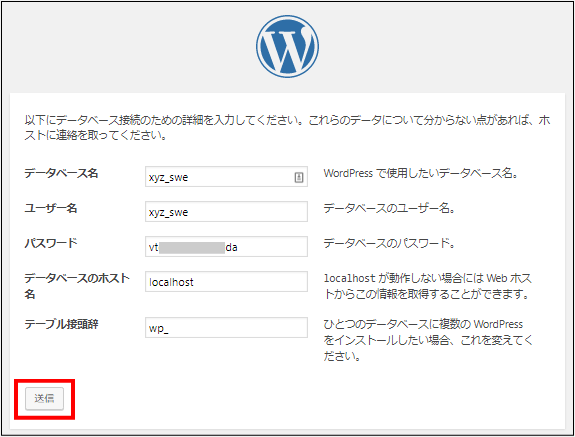Screen dimensions: 575x437
Task: Click the ひとつのデータベースに複数の help text
Action: (428, 340)
